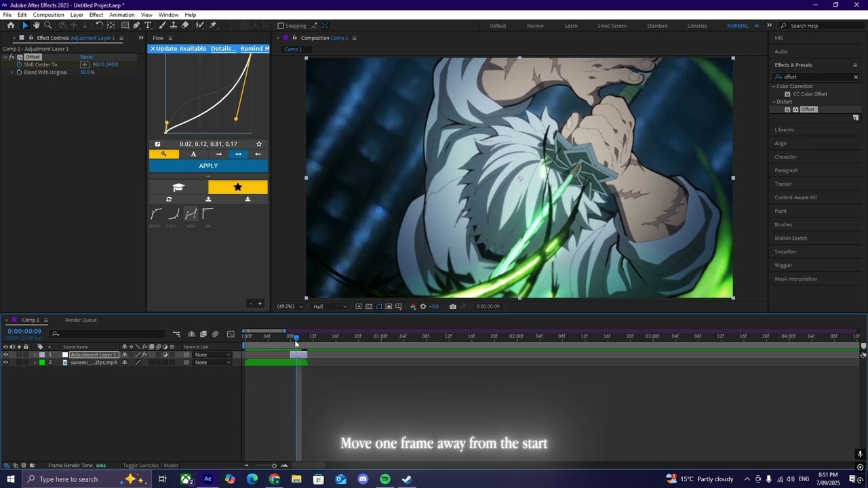Take a snapshot with camera icon
Viewport: 868px width, 488px height.
click(x=453, y=306)
